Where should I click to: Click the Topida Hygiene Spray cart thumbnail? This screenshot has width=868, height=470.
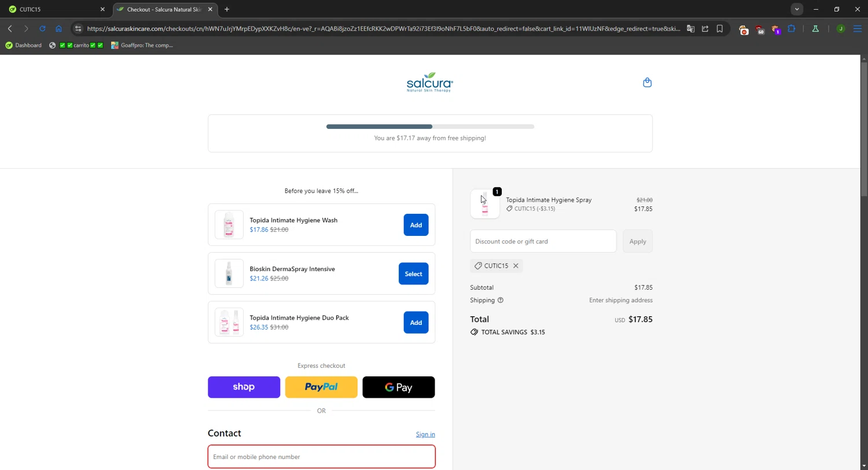click(485, 204)
